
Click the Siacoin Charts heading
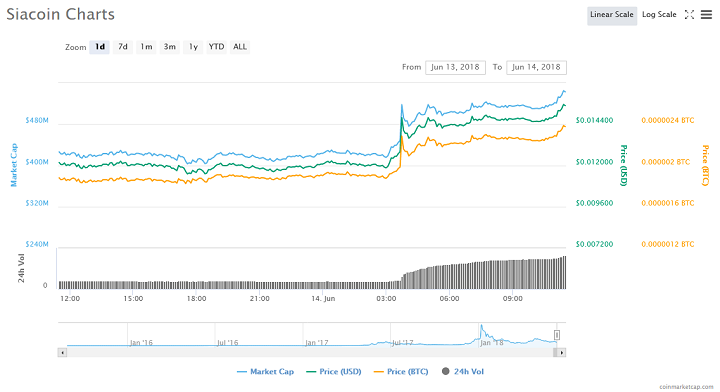click(61, 14)
